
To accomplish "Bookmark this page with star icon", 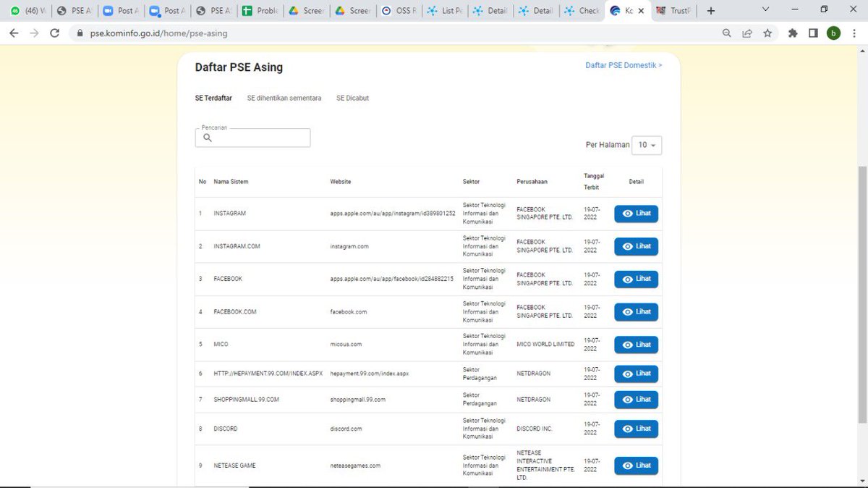I will tap(767, 33).
